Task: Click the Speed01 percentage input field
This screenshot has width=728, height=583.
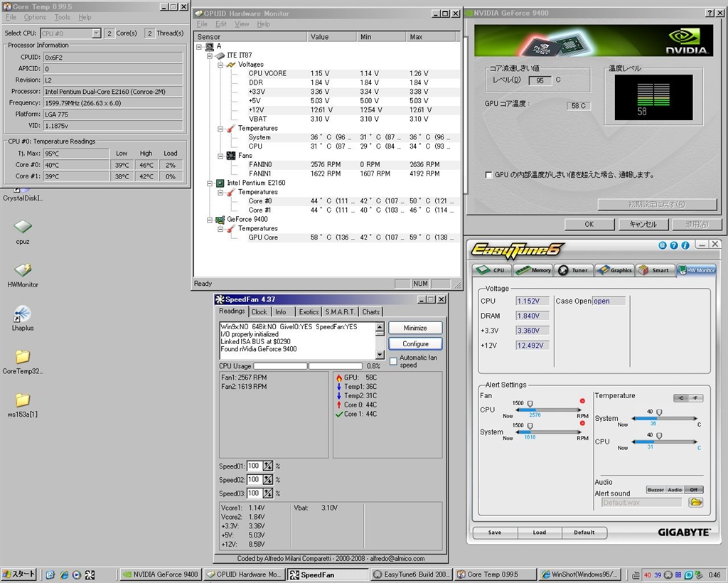Action: (254, 466)
